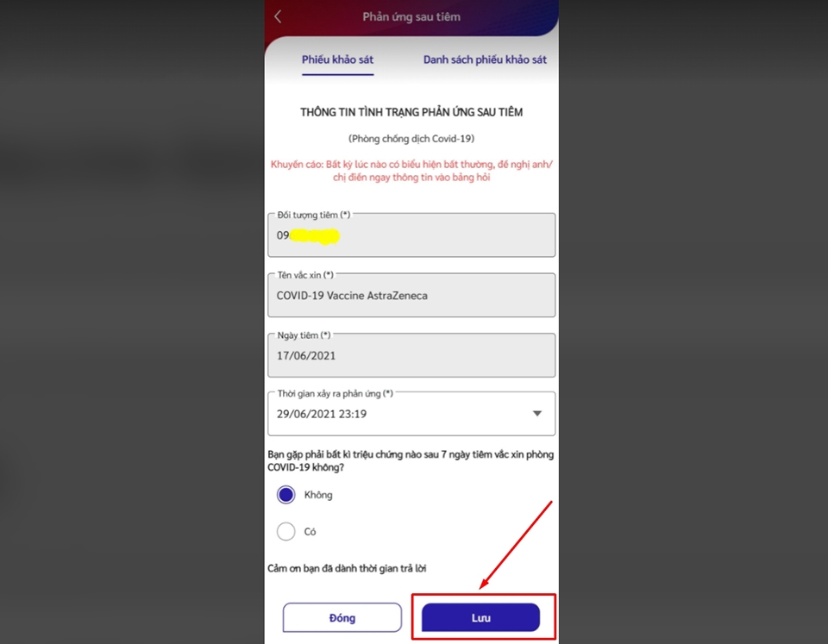Click the Đối tượng tiêm field
The width and height of the screenshot is (828, 644).
pos(411,234)
